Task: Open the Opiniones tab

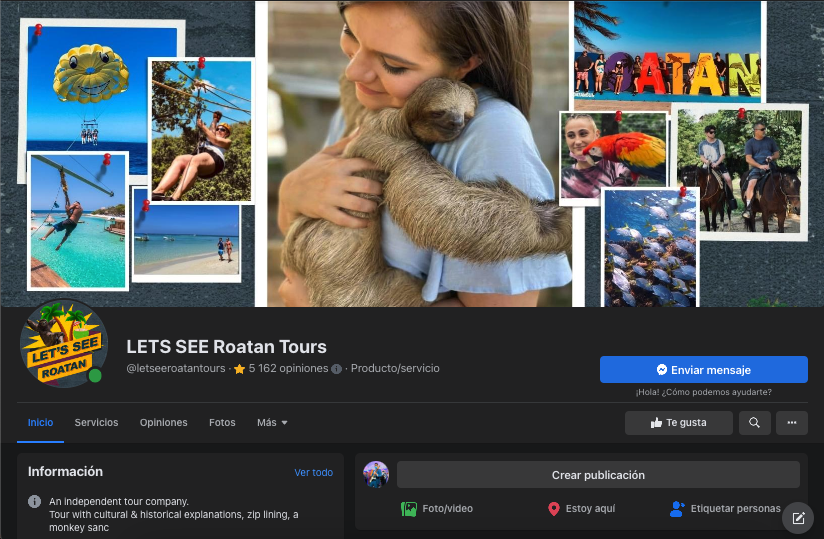Action: pos(163,423)
